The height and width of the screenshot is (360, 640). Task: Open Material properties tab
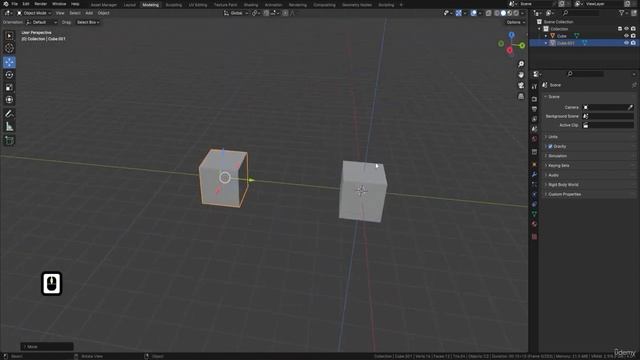[x=534, y=224]
